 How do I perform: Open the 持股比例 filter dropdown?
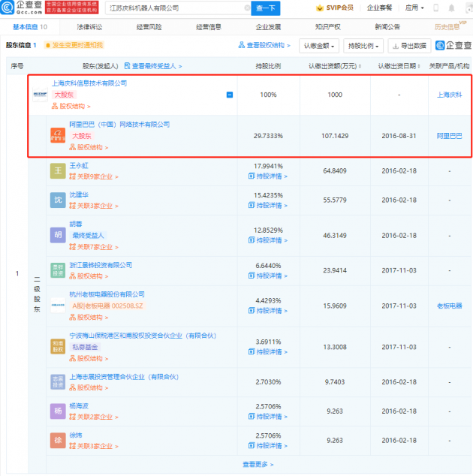click(x=363, y=46)
